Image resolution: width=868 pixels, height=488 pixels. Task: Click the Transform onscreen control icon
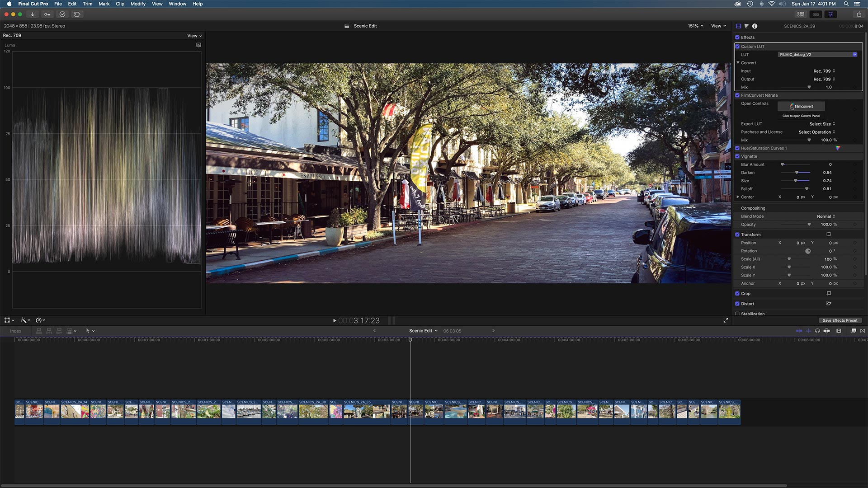pyautogui.click(x=829, y=234)
